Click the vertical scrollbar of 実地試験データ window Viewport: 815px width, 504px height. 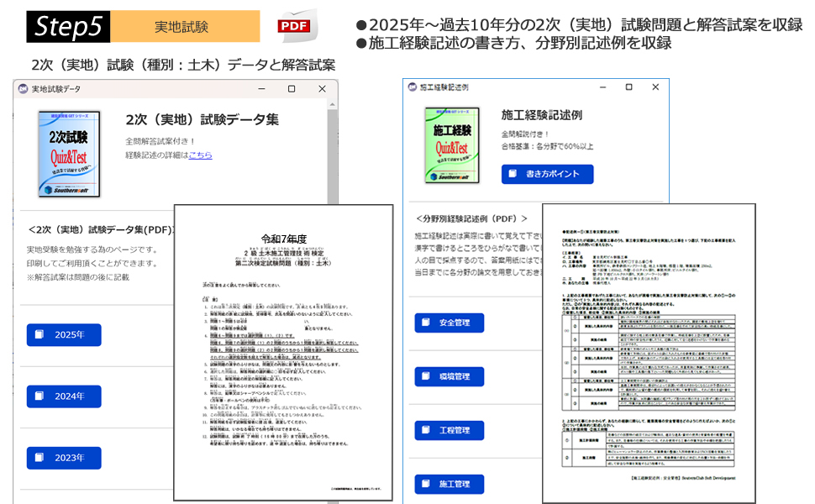[333, 157]
